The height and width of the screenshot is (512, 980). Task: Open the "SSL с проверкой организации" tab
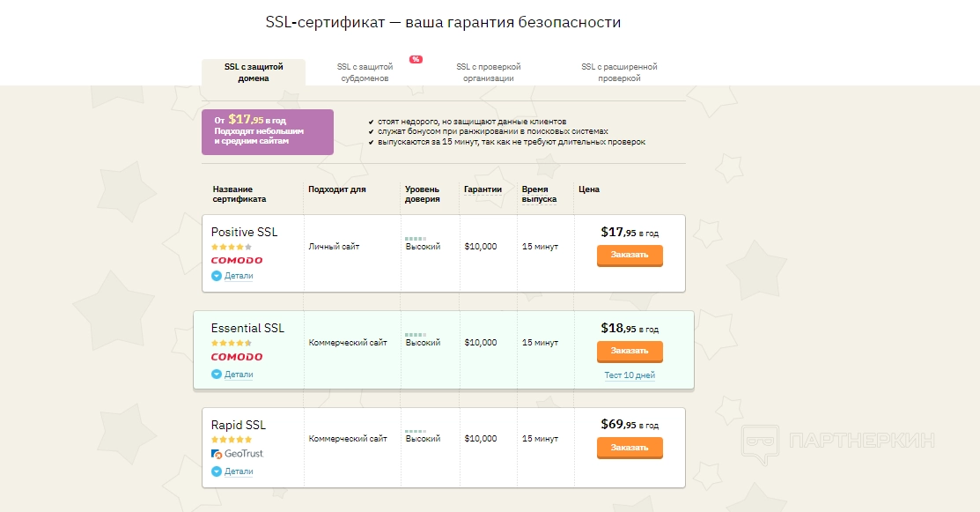pos(489,72)
